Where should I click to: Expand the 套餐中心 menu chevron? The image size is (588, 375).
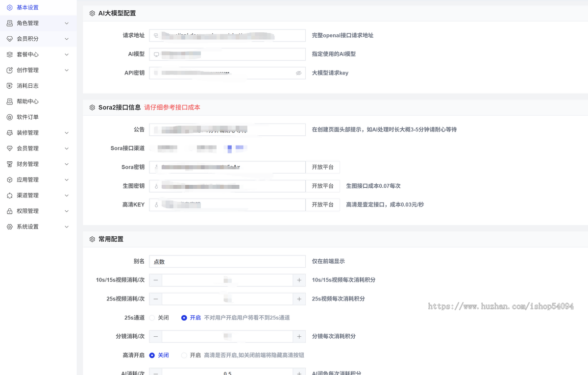pyautogui.click(x=67, y=54)
